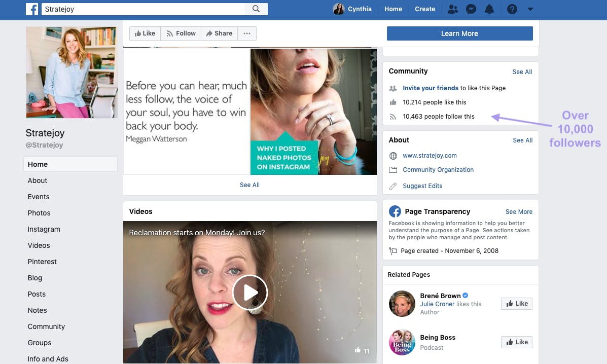Toggle Follow for the Stratejoy page
This screenshot has height=364, width=607.
click(x=181, y=33)
